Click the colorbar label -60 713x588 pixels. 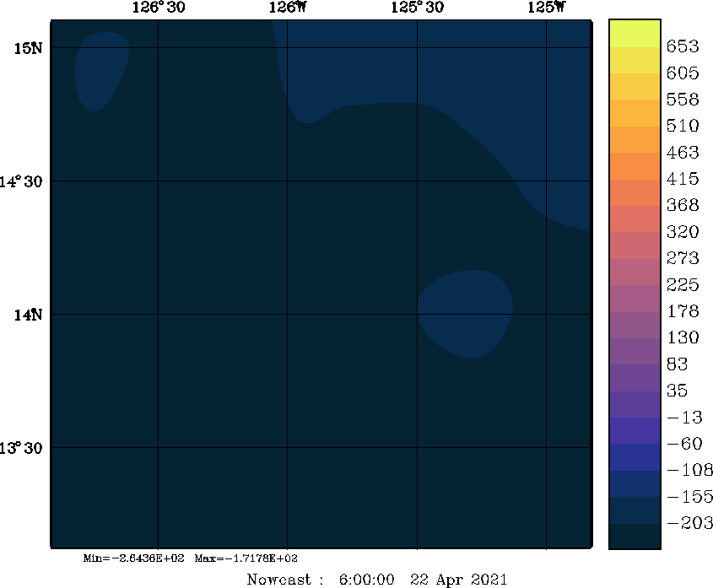click(x=685, y=444)
